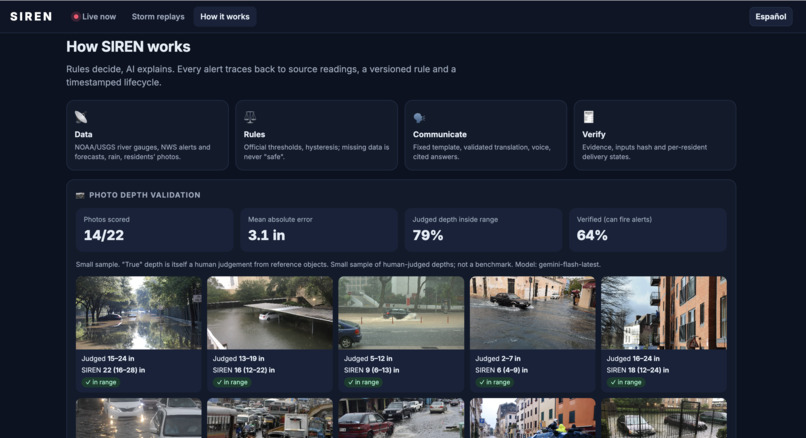Click the red Live now indicator dot
This screenshot has width=806, height=438.
point(76,16)
